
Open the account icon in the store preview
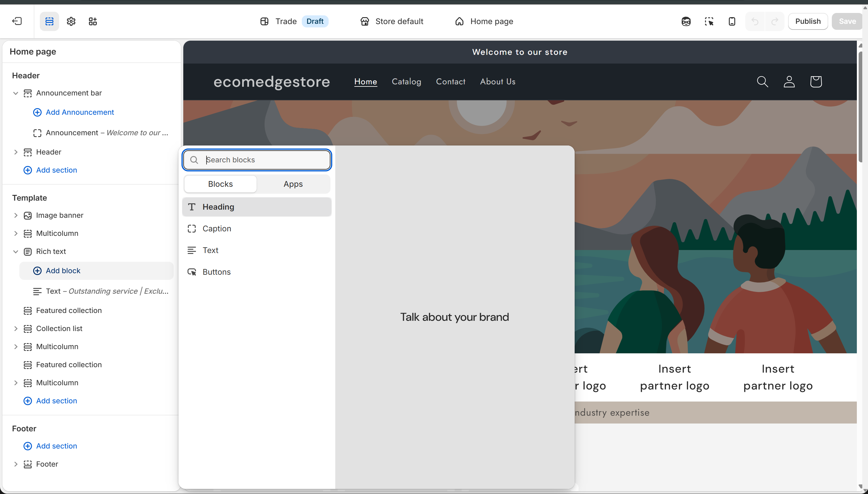click(x=789, y=81)
